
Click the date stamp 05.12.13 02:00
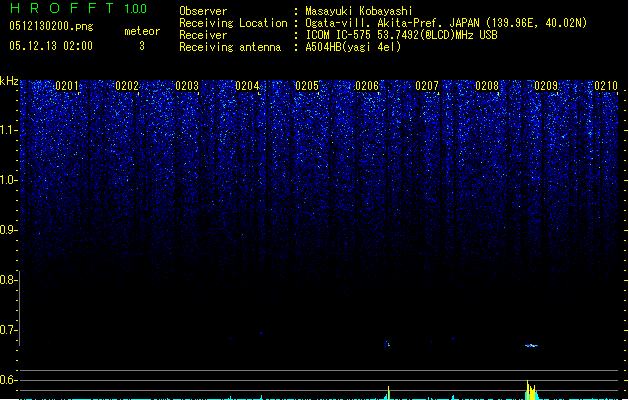51,46
